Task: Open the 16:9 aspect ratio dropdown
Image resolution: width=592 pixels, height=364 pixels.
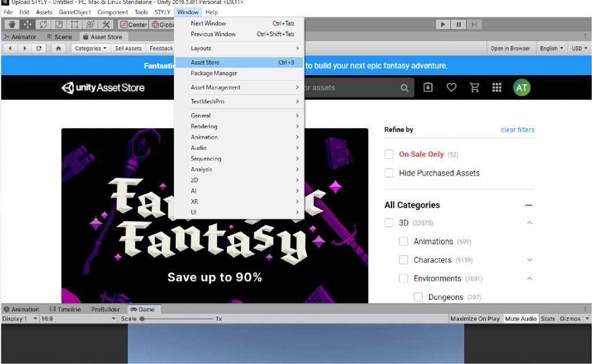Action: 78,319
